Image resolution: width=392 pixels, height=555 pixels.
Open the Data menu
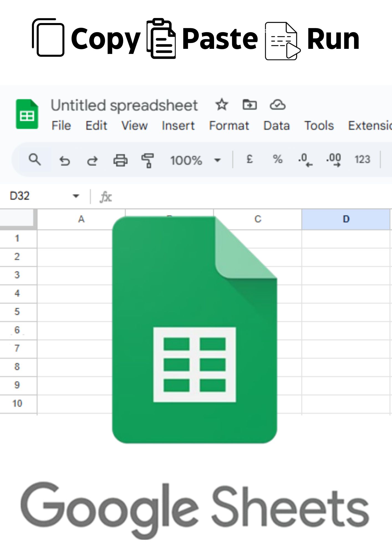[277, 126]
